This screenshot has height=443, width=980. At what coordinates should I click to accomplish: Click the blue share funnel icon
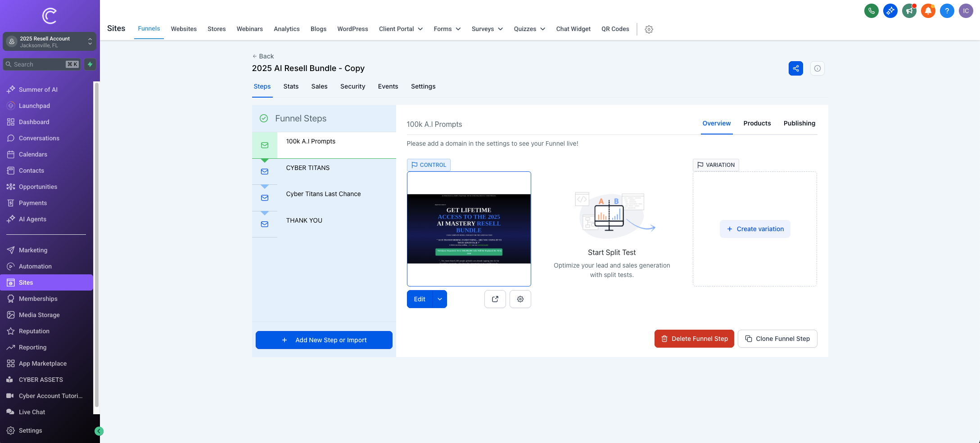click(x=795, y=68)
